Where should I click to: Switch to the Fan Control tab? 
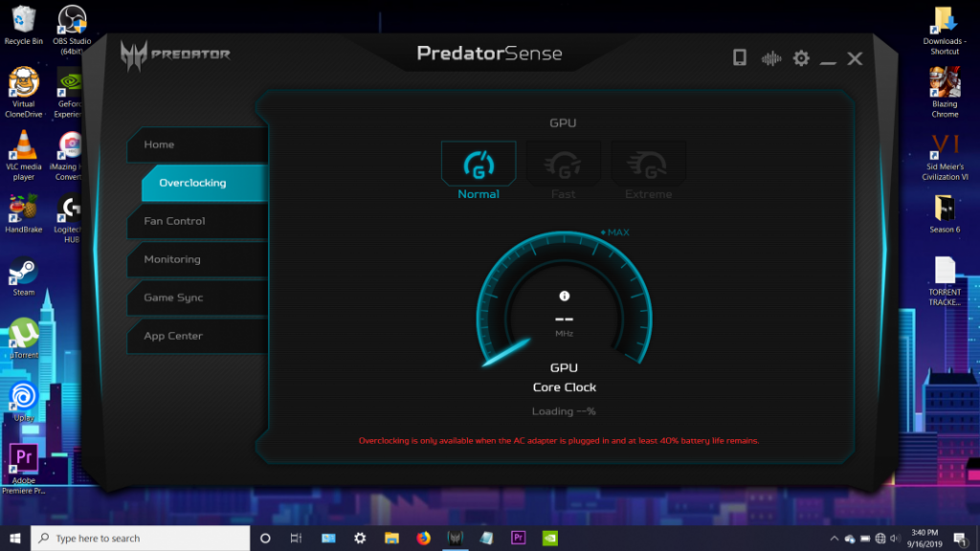pos(196,221)
